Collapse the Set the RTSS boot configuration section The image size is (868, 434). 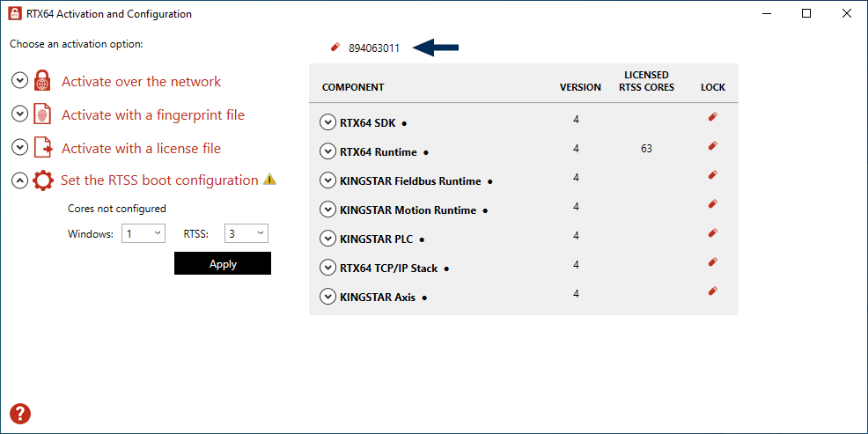coord(20,180)
